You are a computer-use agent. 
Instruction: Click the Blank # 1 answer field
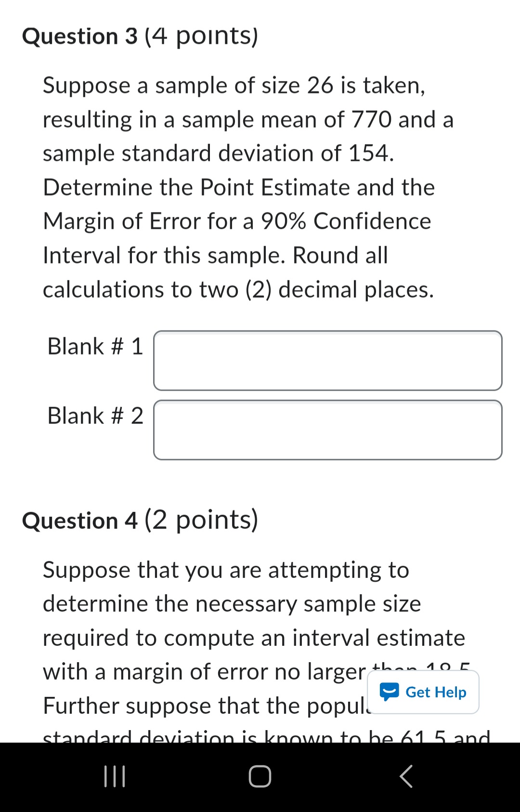click(x=327, y=360)
